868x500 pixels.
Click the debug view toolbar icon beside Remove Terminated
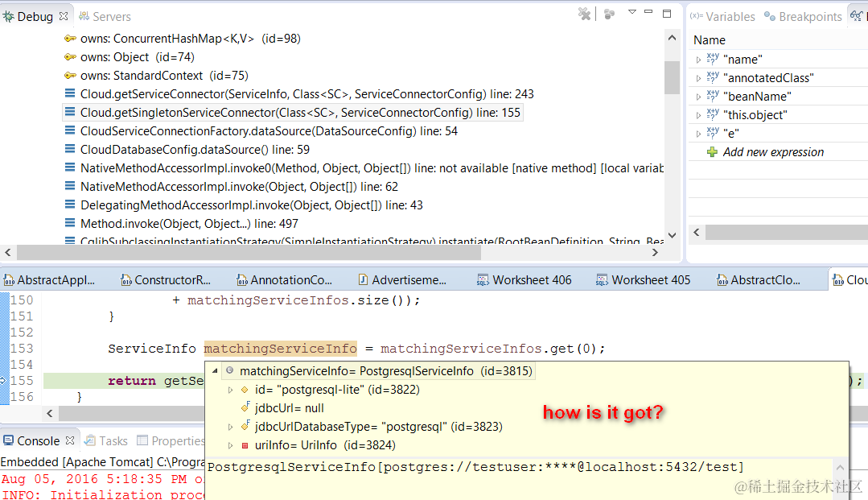609,14
